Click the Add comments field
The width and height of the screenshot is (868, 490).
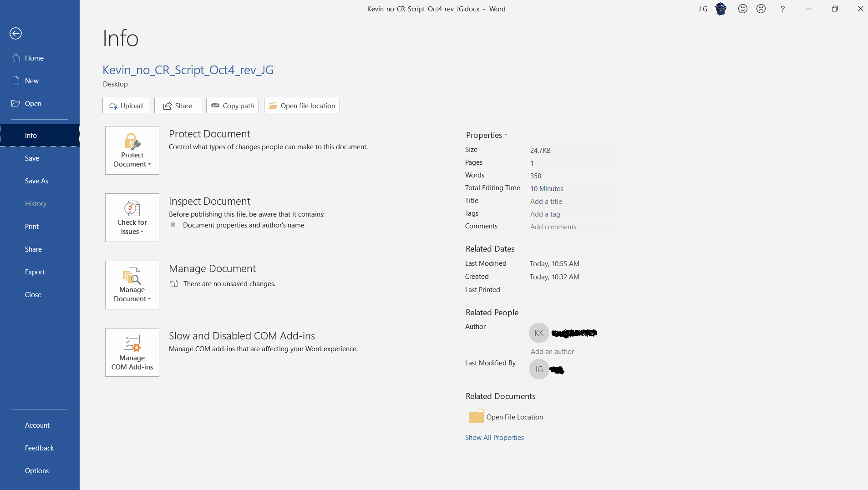point(573,227)
